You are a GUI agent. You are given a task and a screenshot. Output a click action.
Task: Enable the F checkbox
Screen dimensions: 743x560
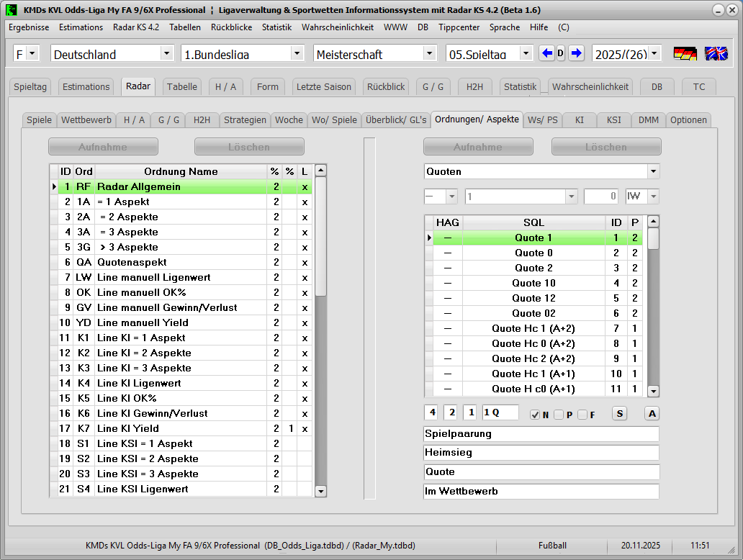pos(582,415)
